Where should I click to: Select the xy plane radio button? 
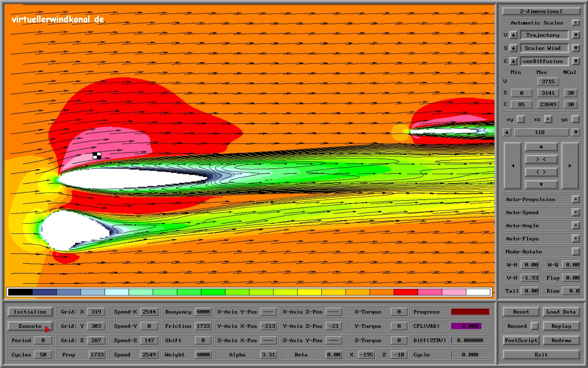click(x=521, y=119)
